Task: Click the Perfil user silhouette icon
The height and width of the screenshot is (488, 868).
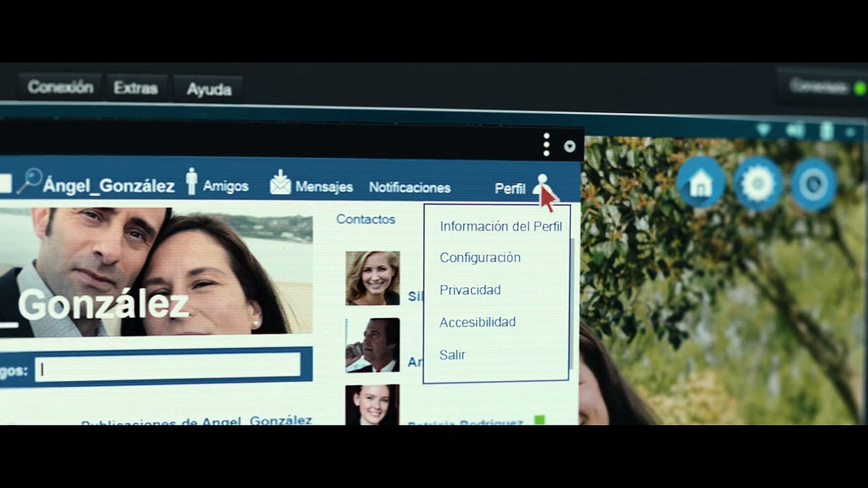Action: point(542,186)
